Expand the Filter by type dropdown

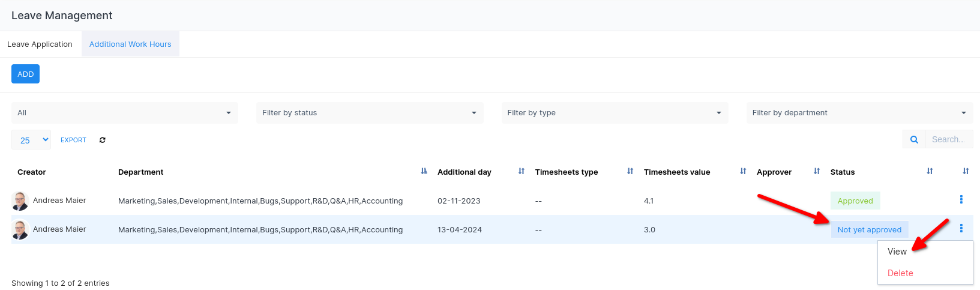pyautogui.click(x=614, y=113)
